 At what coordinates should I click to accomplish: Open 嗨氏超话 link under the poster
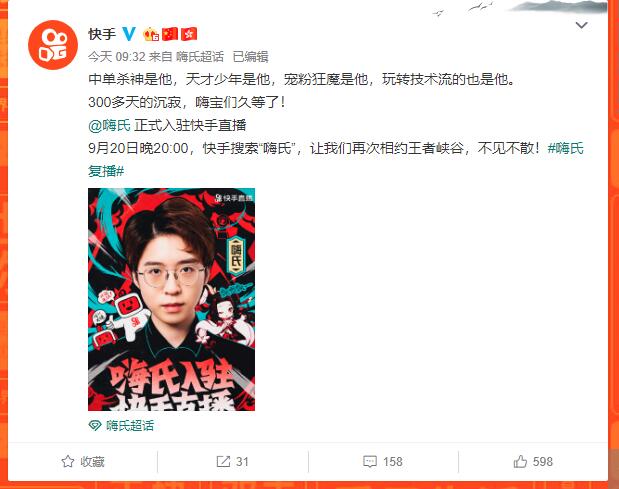tap(129, 425)
